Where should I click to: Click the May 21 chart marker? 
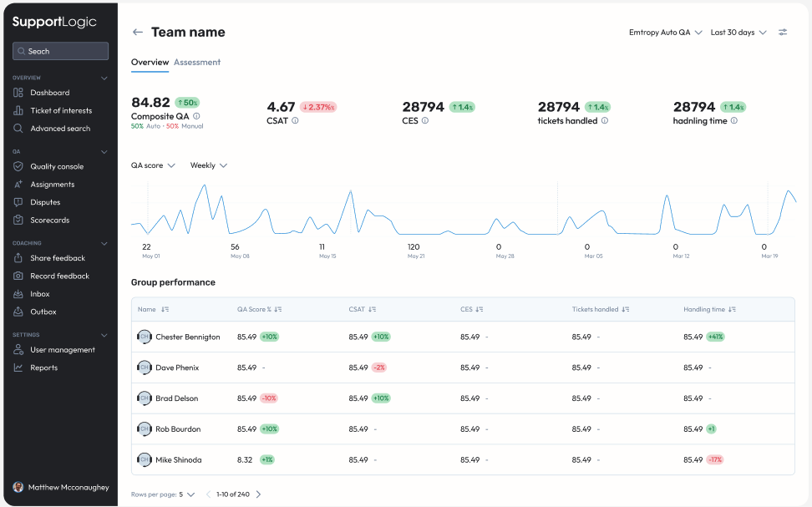(x=416, y=251)
